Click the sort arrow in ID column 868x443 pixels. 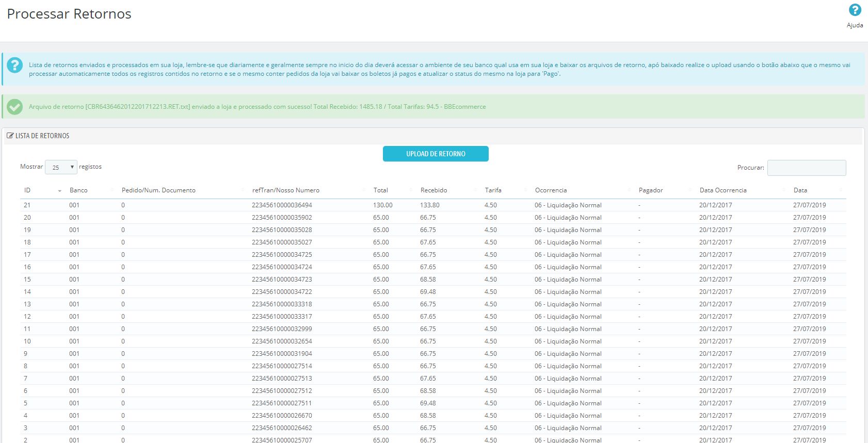[59, 191]
